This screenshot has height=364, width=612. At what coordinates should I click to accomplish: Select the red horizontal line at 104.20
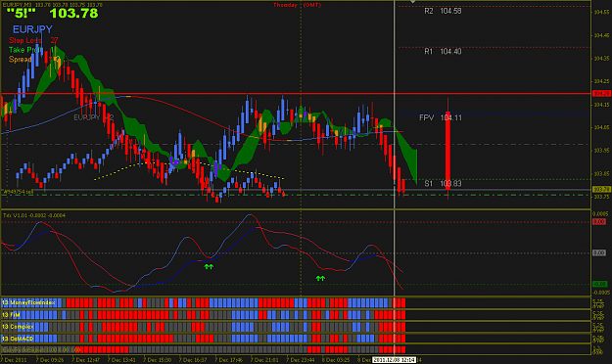297,94
